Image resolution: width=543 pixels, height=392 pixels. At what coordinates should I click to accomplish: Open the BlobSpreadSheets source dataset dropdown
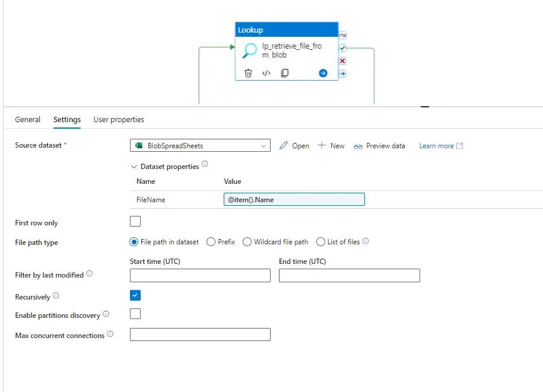tap(200, 145)
